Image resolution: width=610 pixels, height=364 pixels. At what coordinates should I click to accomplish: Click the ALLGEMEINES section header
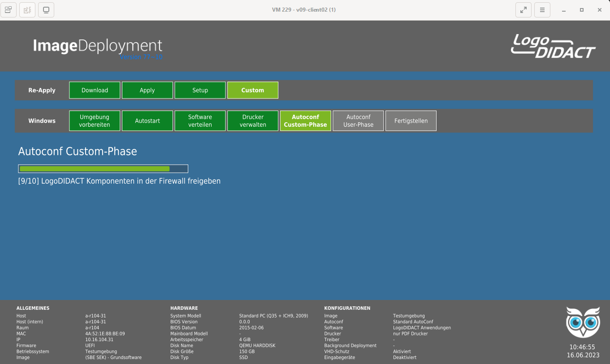coord(33,308)
